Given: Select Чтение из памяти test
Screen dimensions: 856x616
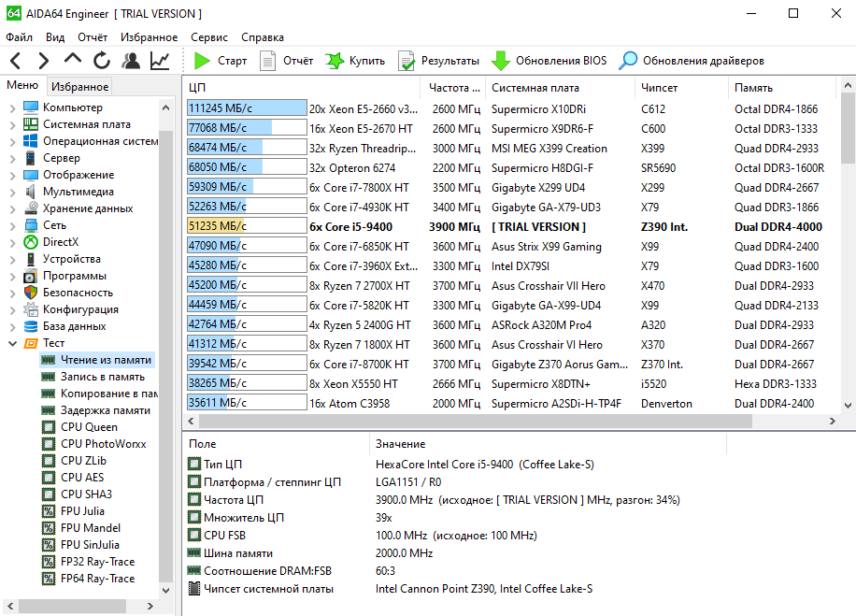Looking at the screenshot, I should point(97,360).
